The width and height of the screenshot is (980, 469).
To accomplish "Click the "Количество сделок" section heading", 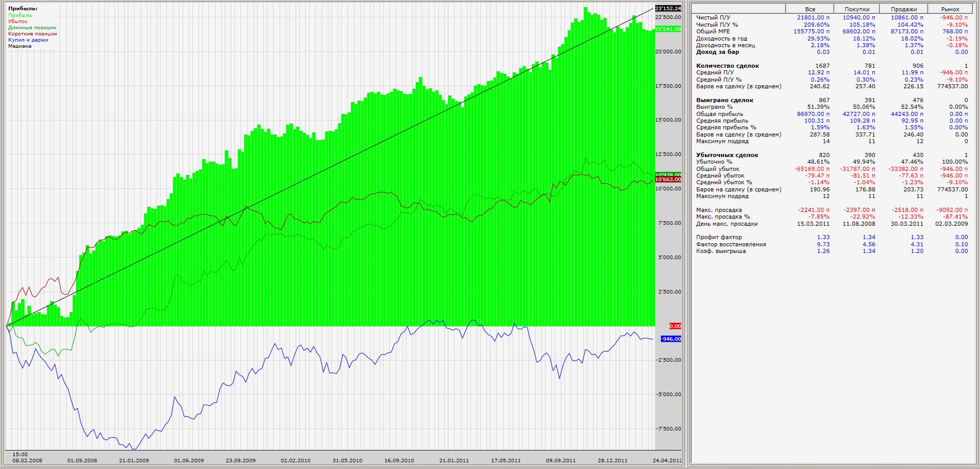I will coord(728,66).
